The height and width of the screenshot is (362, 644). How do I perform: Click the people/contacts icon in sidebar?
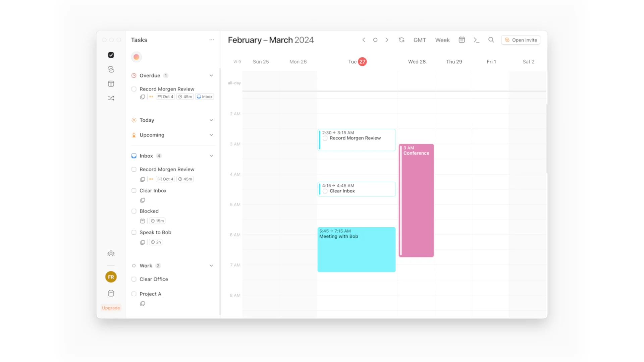(111, 253)
